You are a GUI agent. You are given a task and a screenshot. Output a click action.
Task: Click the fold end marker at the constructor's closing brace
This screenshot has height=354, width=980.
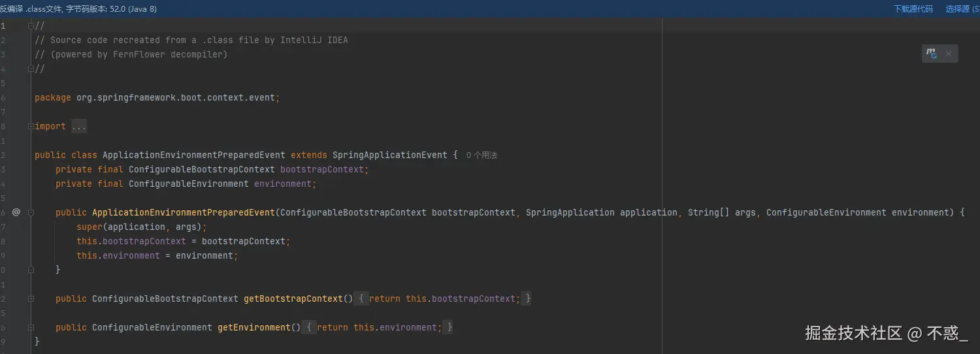point(31,270)
